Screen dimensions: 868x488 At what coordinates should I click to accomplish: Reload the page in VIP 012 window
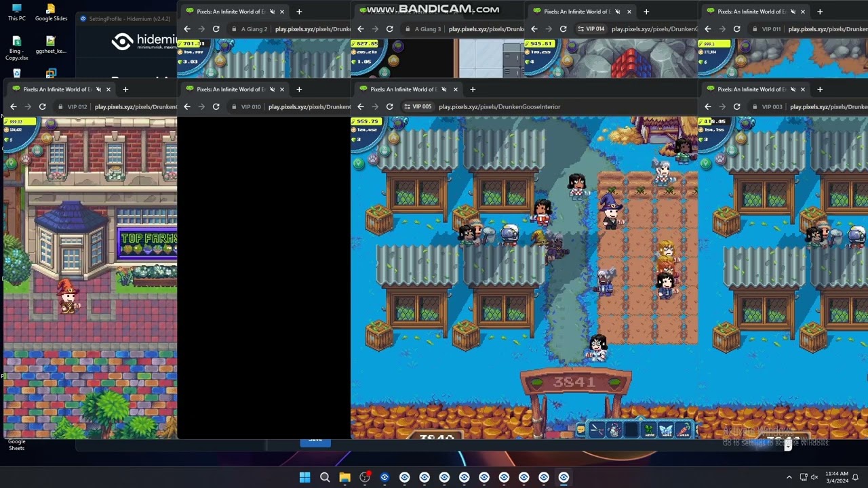tap(42, 106)
